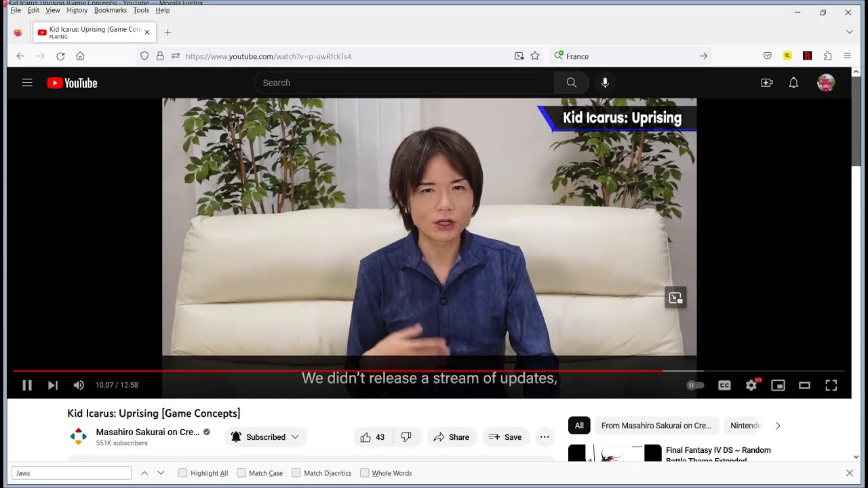The width and height of the screenshot is (868, 488).
Task: Open YouTube notifications bell
Action: point(793,83)
